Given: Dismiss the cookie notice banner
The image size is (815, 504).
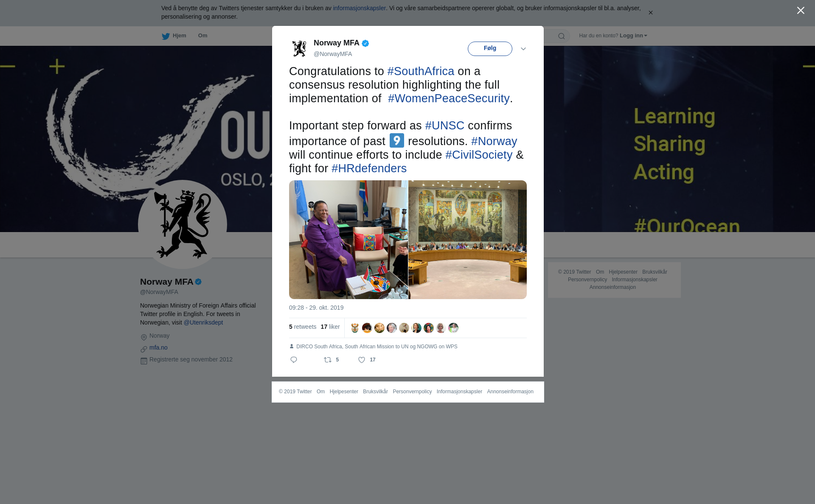Looking at the screenshot, I should [x=650, y=13].
